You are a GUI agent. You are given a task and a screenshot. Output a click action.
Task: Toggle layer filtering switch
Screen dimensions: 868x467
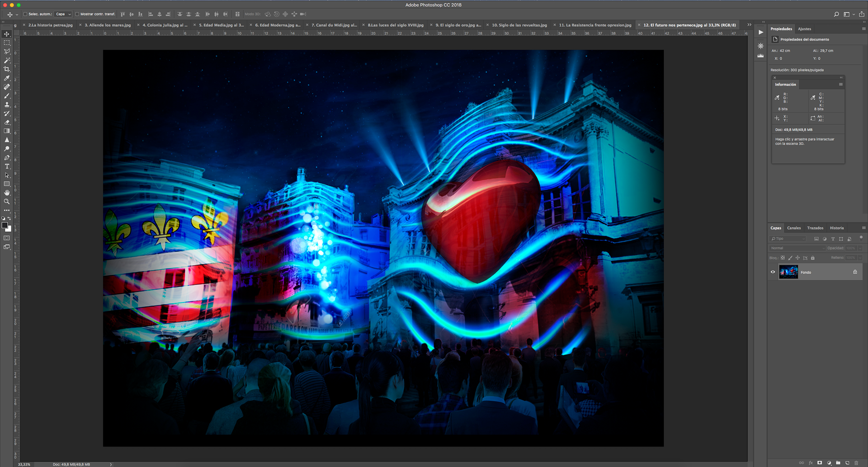tap(861, 238)
